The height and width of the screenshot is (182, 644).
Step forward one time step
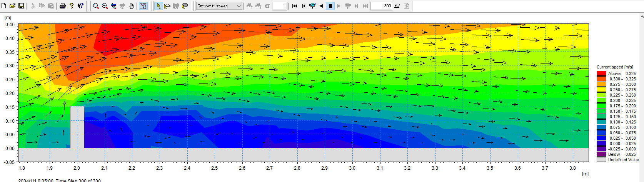point(357,6)
